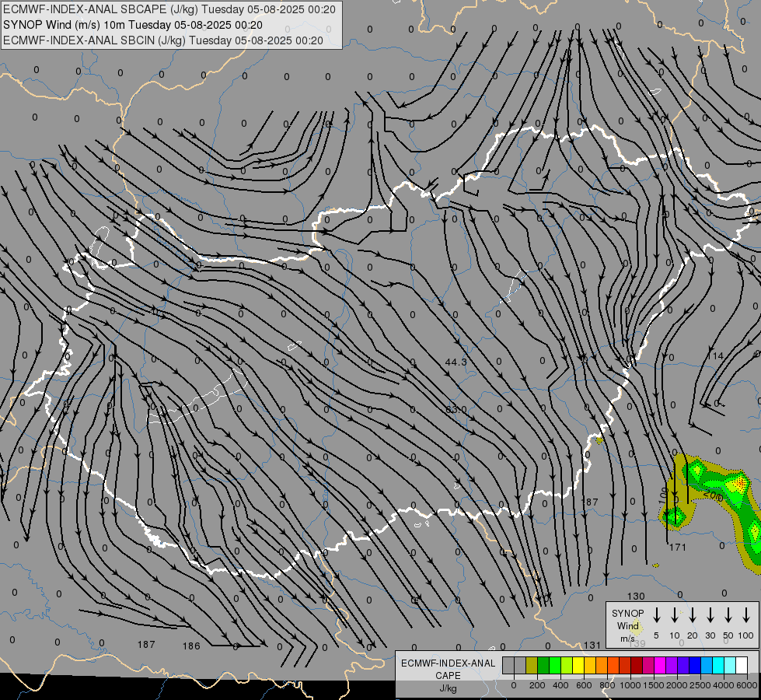761x700 pixels.
Task: Click the map value 186
Action: 191,646
